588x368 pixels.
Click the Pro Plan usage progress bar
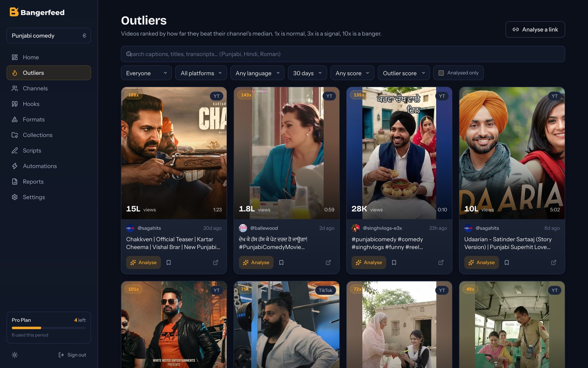pos(49,328)
